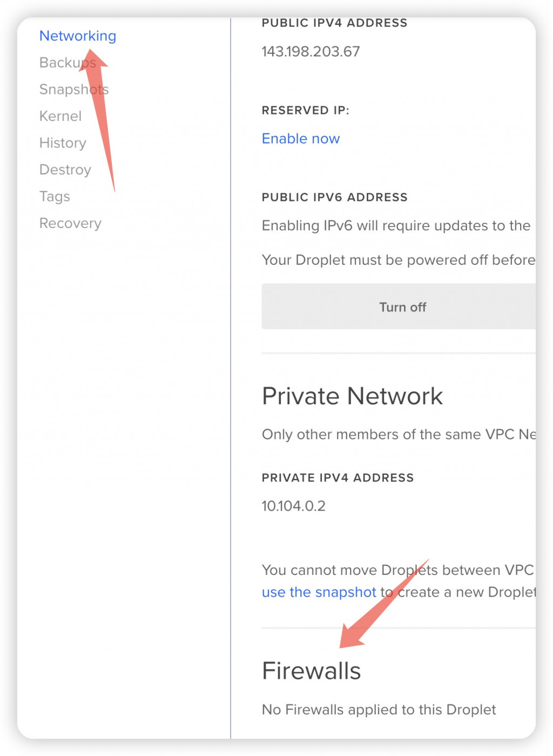The width and height of the screenshot is (553, 756).
Task: View the Droplet History section
Action: pos(63,143)
